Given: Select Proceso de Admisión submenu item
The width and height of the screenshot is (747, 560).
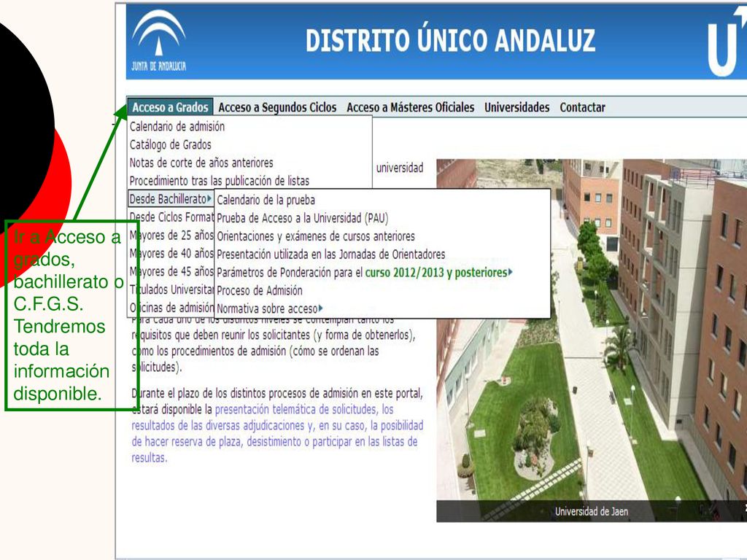Looking at the screenshot, I should pos(260,290).
